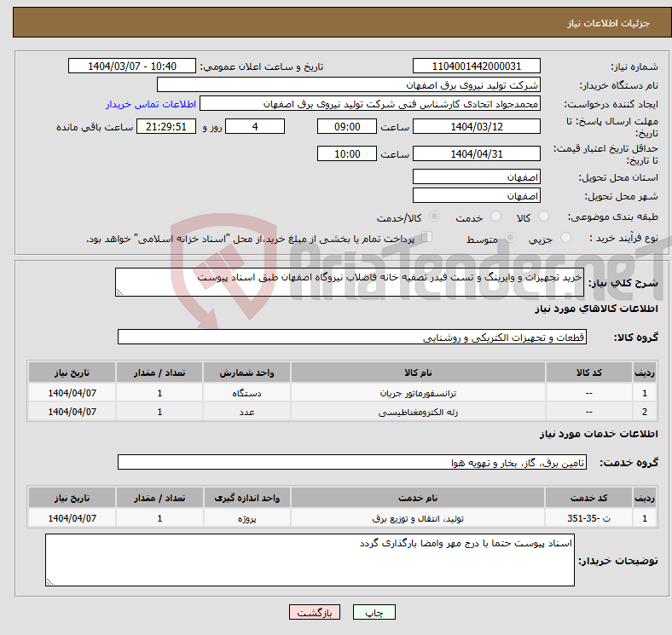Click the price validity time 10:00
The width and height of the screenshot is (672, 635).
pyautogui.click(x=347, y=153)
